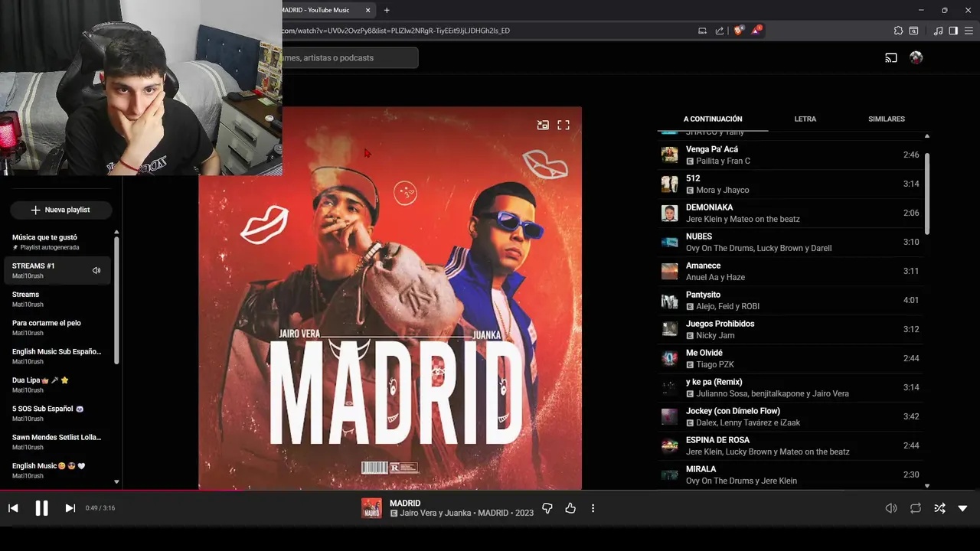980x551 pixels.
Task: Play Jockey (con Dímelo Flow) from queue
Action: (x=790, y=416)
